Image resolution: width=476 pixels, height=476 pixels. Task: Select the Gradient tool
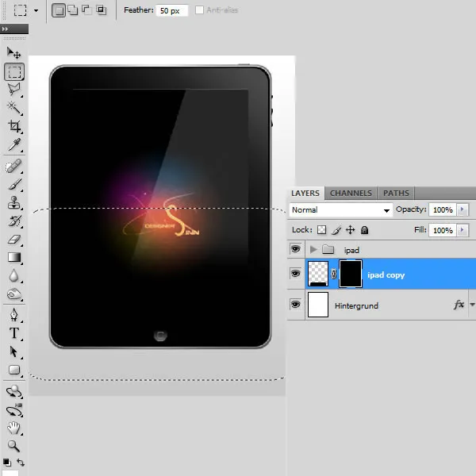pyautogui.click(x=14, y=257)
